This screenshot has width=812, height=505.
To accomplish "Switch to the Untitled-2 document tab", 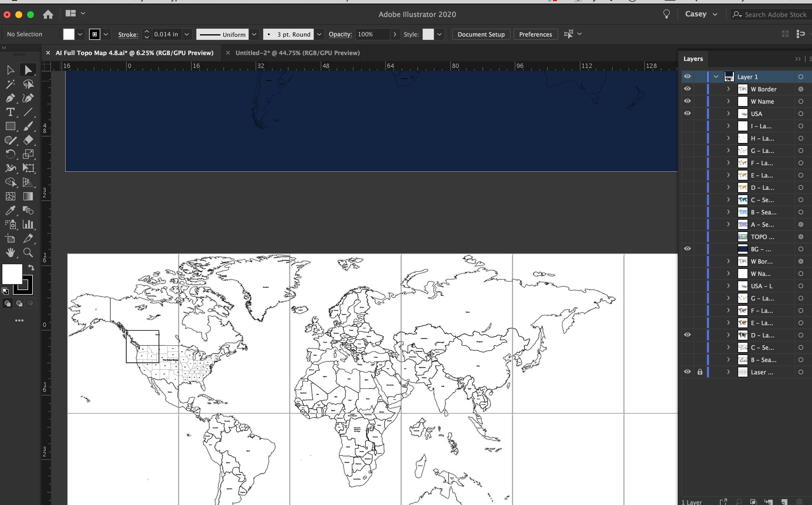I will pyautogui.click(x=297, y=53).
